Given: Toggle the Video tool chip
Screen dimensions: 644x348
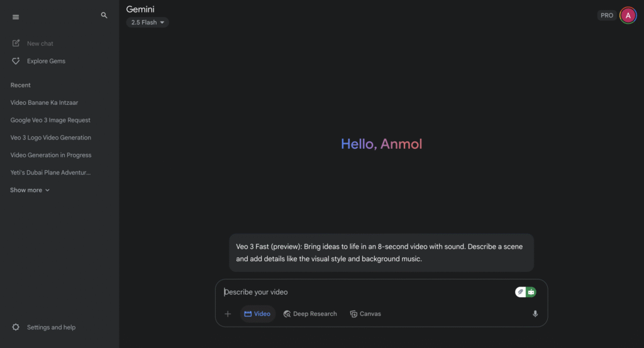Looking at the screenshot, I should (257, 314).
